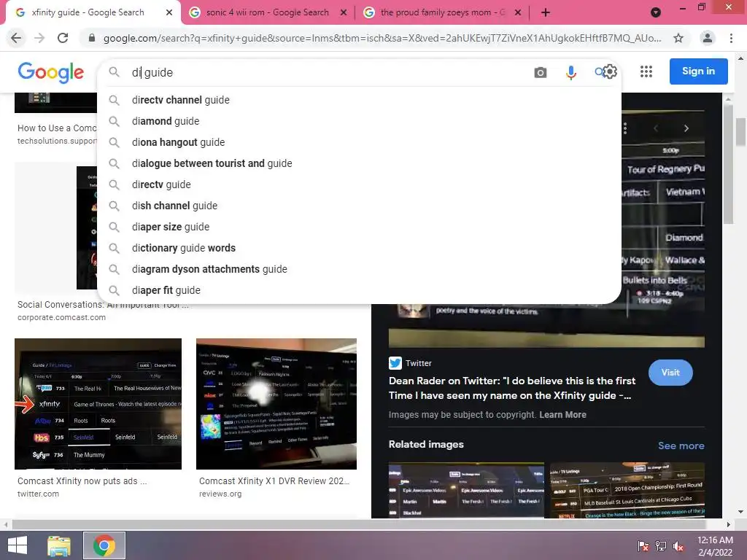Click the muted volume tray icon
This screenshot has height=560, width=747.
[678, 546]
